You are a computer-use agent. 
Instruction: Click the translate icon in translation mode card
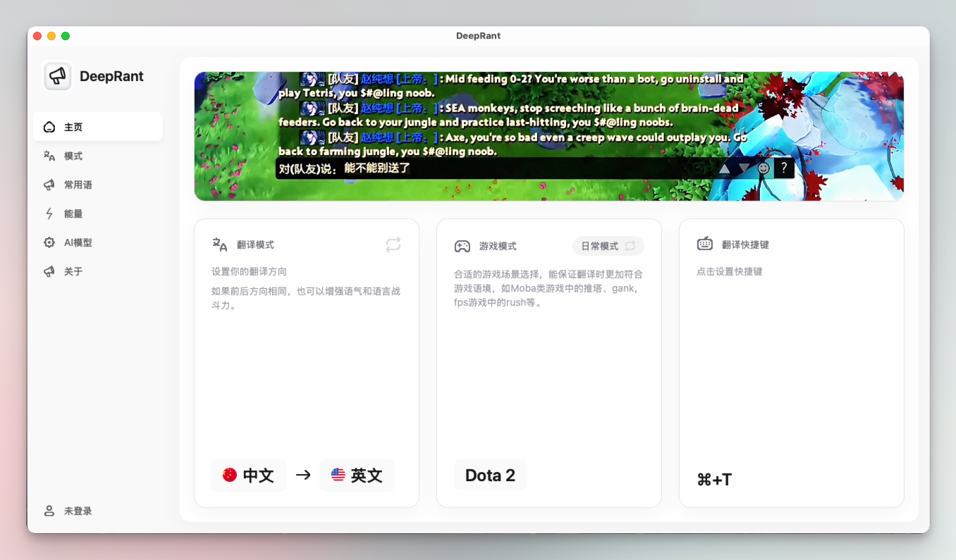220,244
